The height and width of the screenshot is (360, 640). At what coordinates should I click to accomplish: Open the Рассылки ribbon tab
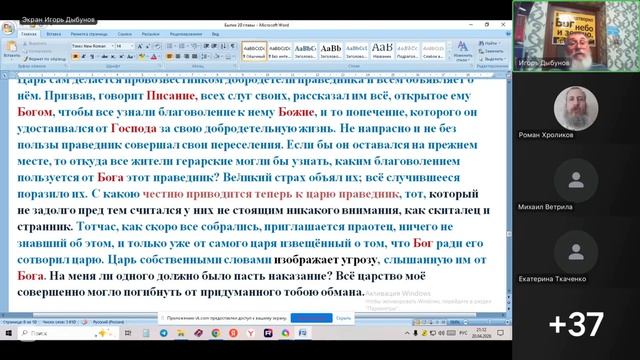click(x=151, y=34)
